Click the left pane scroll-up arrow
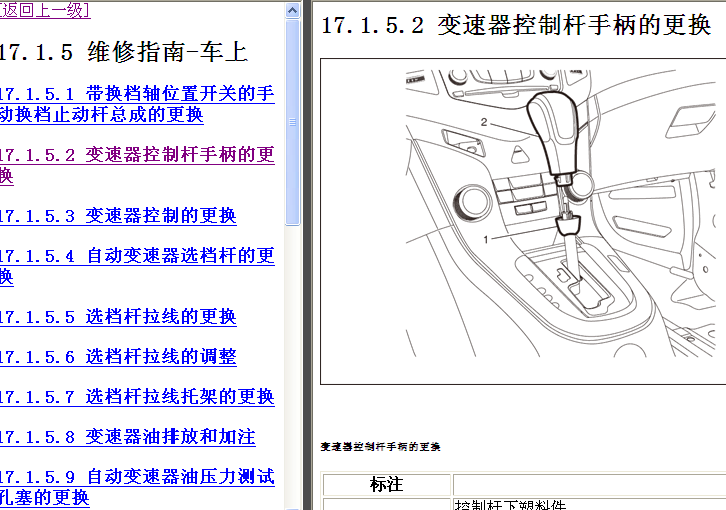The image size is (726, 510). [293, 10]
